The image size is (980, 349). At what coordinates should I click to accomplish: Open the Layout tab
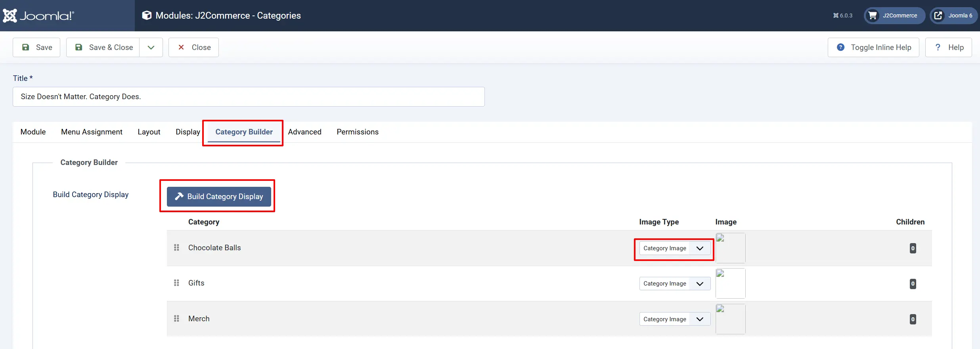(x=149, y=132)
